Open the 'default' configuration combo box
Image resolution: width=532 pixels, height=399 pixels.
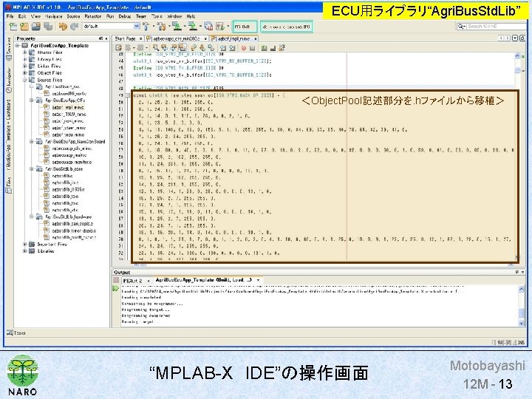pyautogui.click(x=111, y=26)
